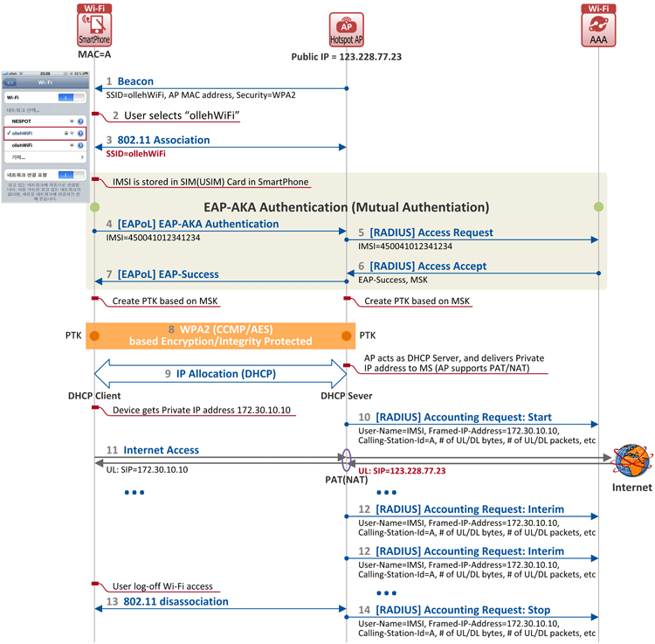The image size is (655, 644).
Task: Tap the phone's back Settings button
Action: coord(10,82)
